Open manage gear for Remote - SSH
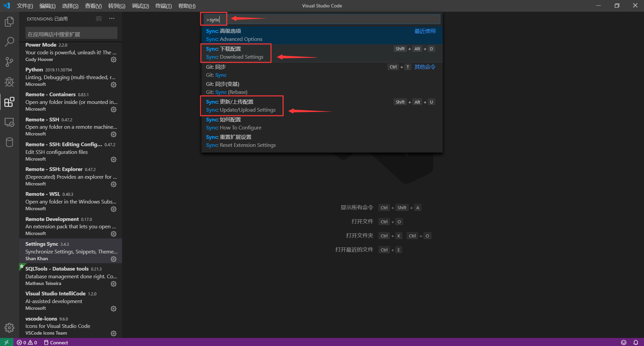The width and height of the screenshot is (644, 346). click(x=114, y=134)
